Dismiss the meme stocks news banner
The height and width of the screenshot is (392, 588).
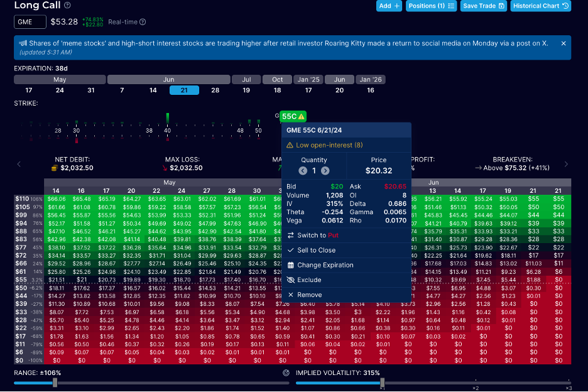click(x=563, y=43)
